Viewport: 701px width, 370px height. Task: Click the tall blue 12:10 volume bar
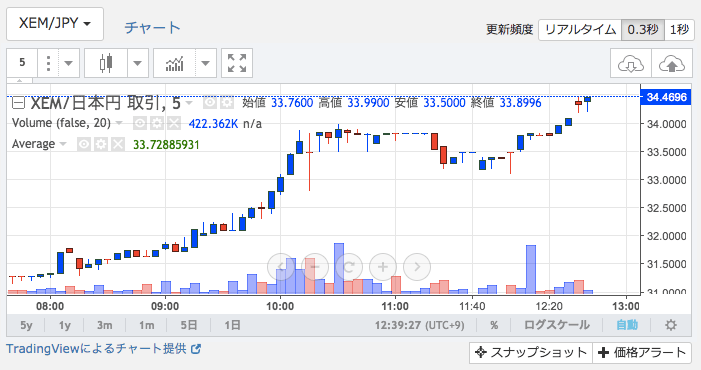pos(531,269)
